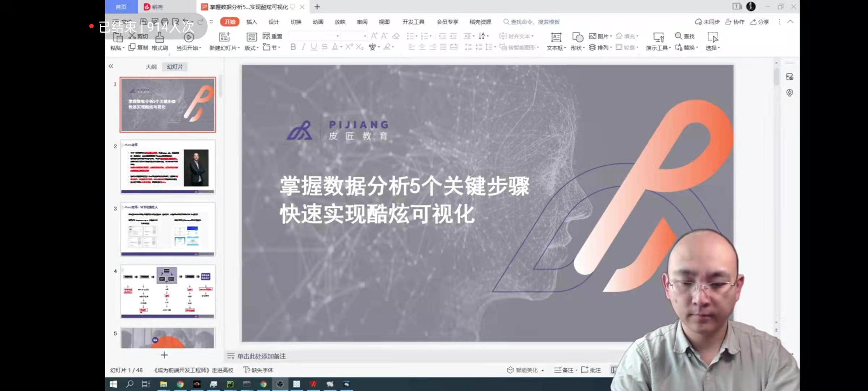This screenshot has height=391, width=868.
Task: Open the Slide Show (放映) ribbon tab
Action: pyautogui.click(x=340, y=22)
